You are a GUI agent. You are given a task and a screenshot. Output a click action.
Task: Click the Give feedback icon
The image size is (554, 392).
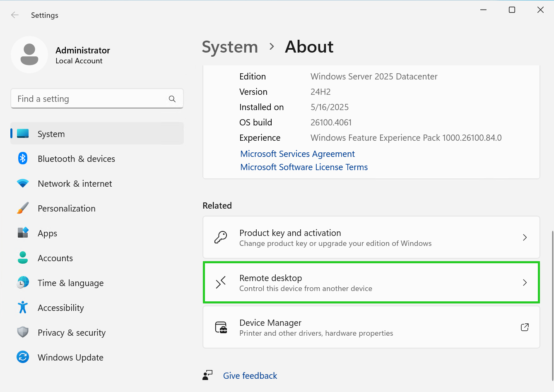pos(207,375)
